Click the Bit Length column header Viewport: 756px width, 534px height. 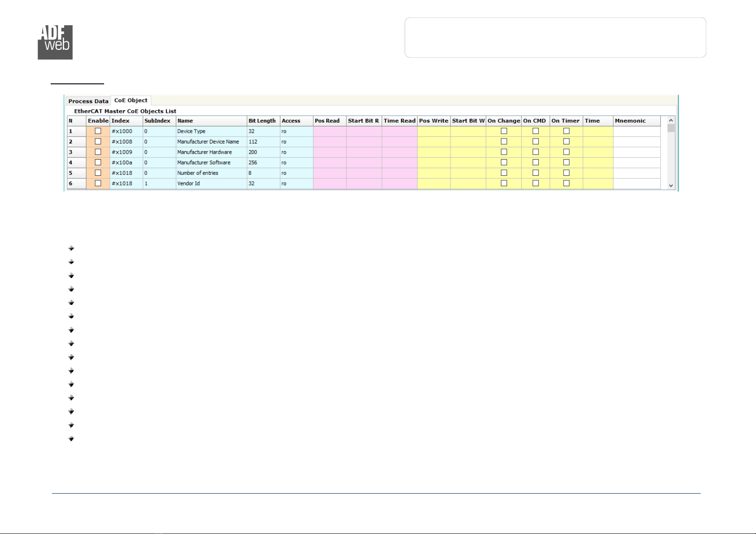[263, 121]
